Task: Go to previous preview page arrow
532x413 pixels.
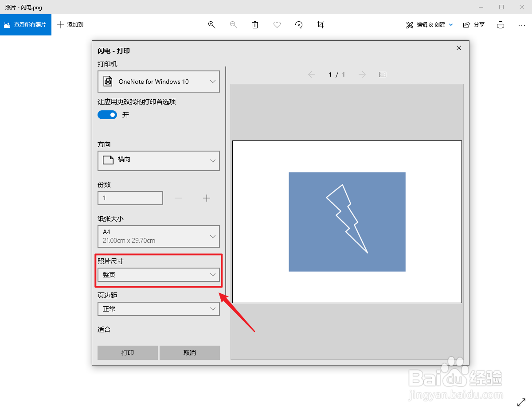Action: pyautogui.click(x=312, y=74)
